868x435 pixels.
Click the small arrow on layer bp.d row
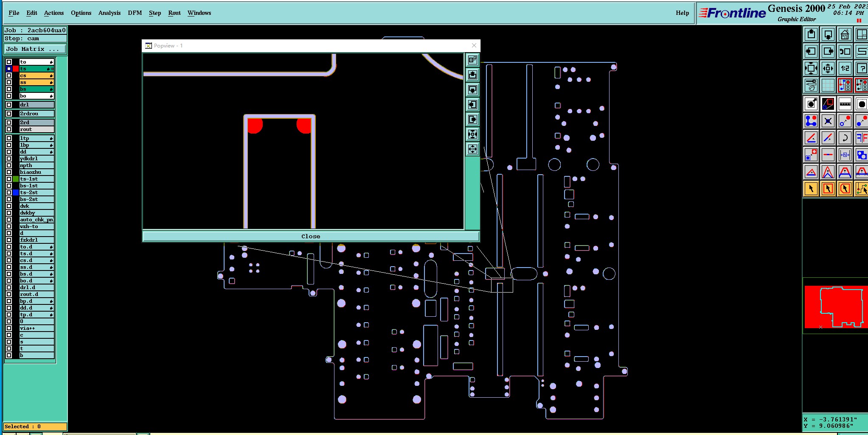(51, 301)
